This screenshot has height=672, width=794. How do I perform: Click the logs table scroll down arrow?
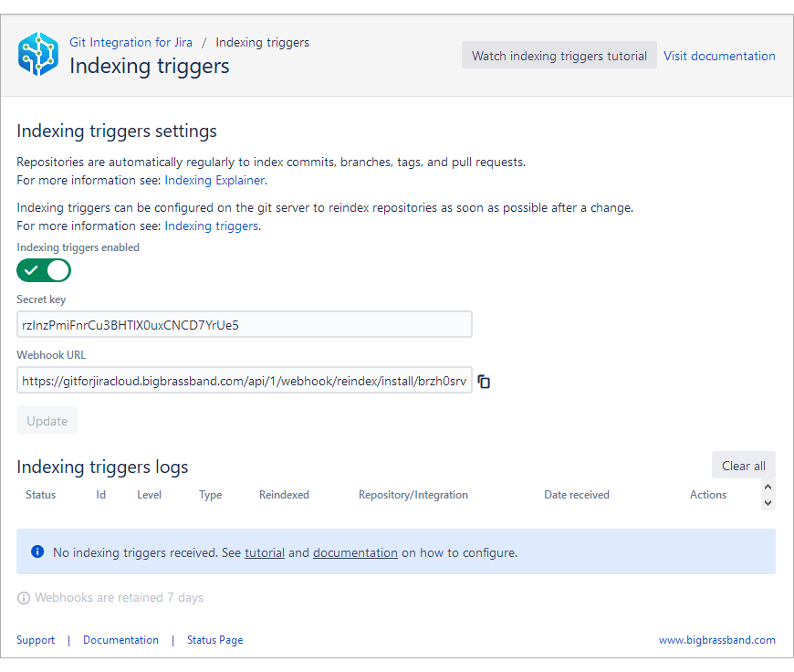(x=768, y=503)
